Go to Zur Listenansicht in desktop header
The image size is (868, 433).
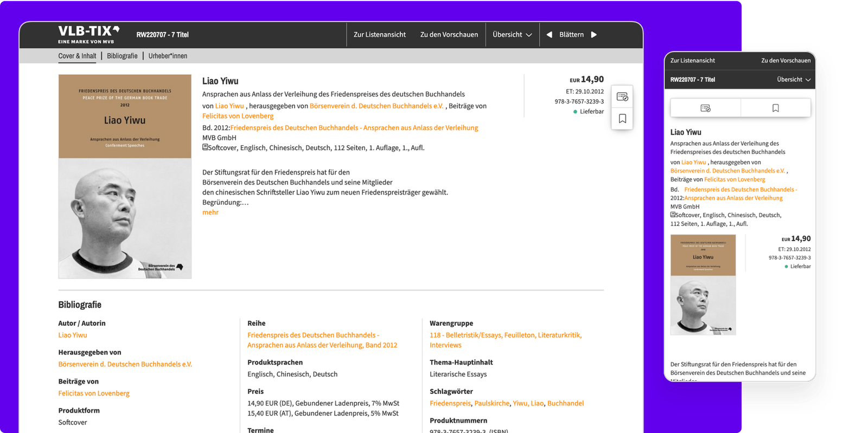tap(380, 35)
